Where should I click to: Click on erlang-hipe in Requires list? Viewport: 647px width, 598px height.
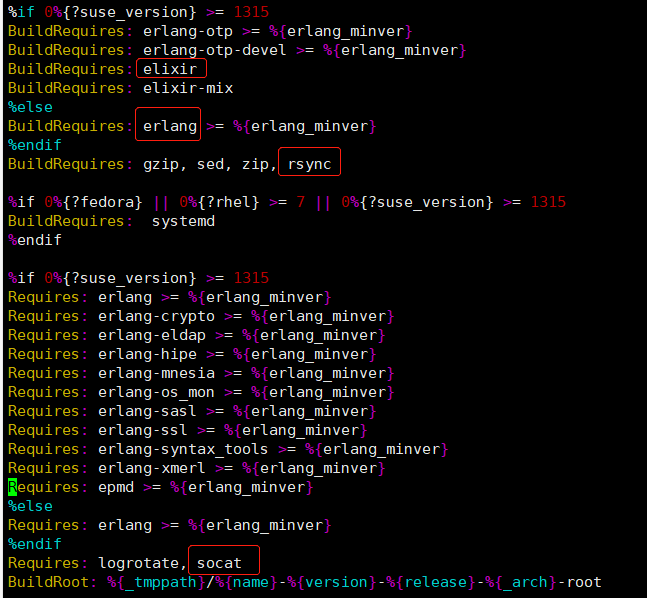pos(147,354)
